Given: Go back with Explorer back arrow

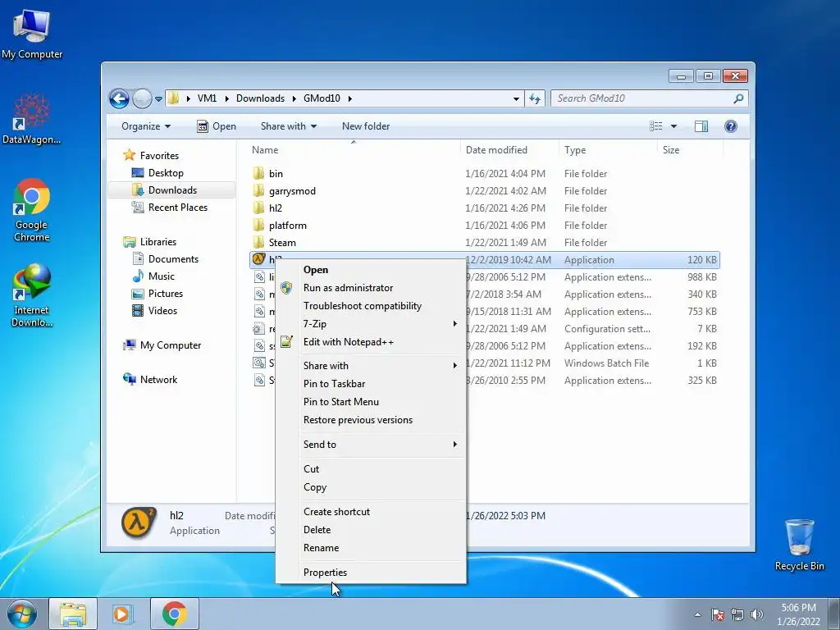Looking at the screenshot, I should [119, 98].
